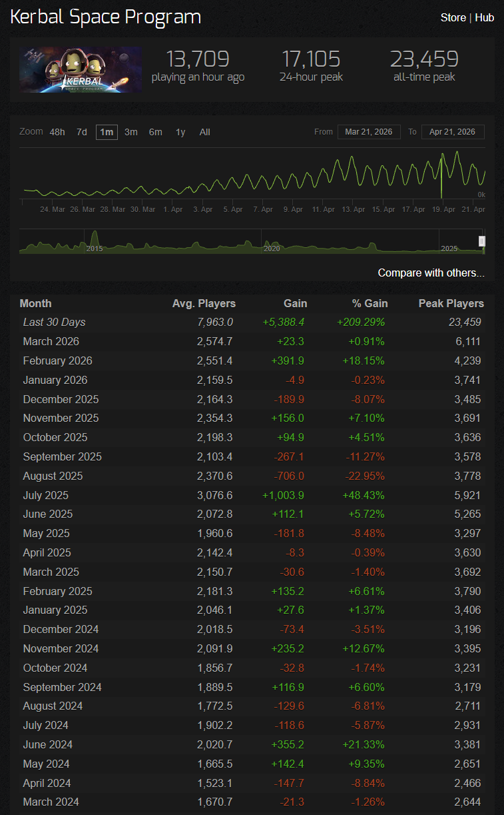Select the April 2024 row label
Viewport: 504px width, 815px height.
(x=47, y=783)
